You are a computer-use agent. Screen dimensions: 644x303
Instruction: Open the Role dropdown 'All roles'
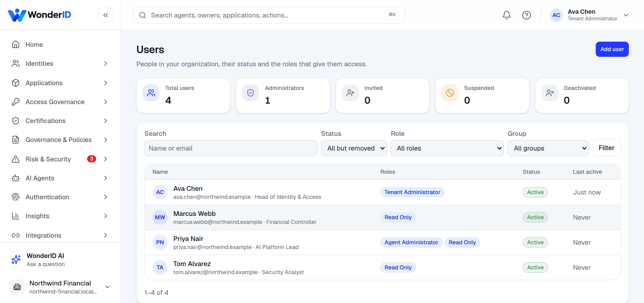[447, 148]
